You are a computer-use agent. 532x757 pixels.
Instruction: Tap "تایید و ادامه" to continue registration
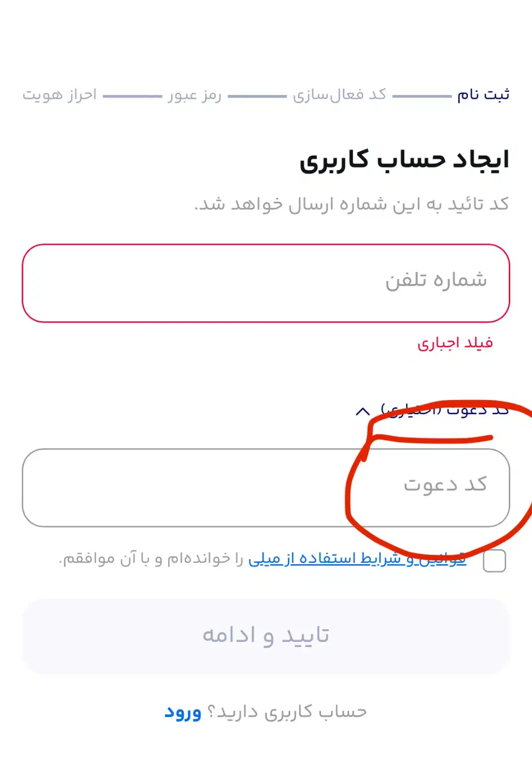click(266, 635)
